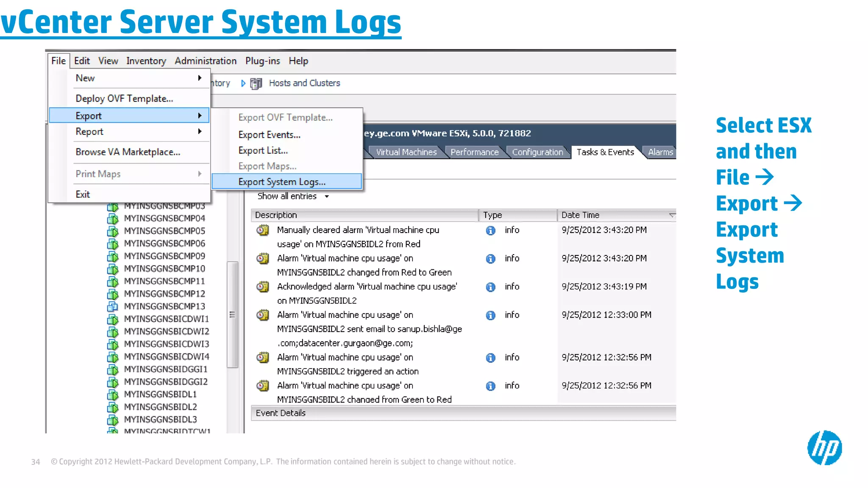868x488 pixels.
Task: Switch to the Alarms tab
Action: [x=660, y=152]
